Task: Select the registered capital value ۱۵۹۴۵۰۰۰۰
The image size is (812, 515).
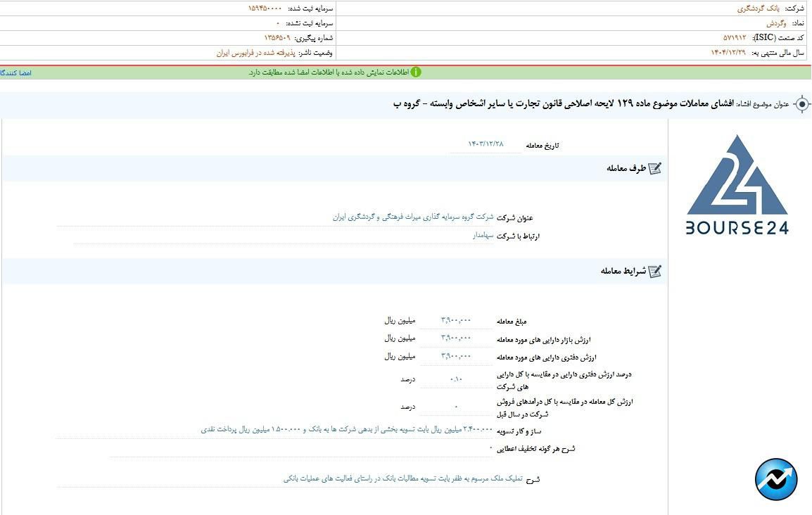Action: 265,9
